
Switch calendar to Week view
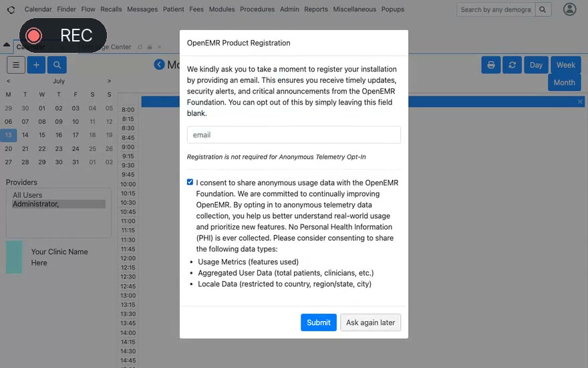(x=565, y=65)
